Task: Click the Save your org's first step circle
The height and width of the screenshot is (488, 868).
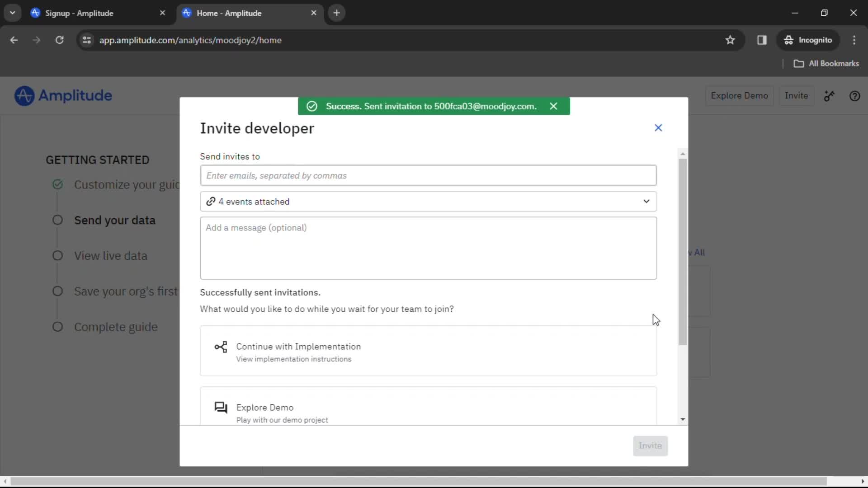Action: click(x=57, y=291)
